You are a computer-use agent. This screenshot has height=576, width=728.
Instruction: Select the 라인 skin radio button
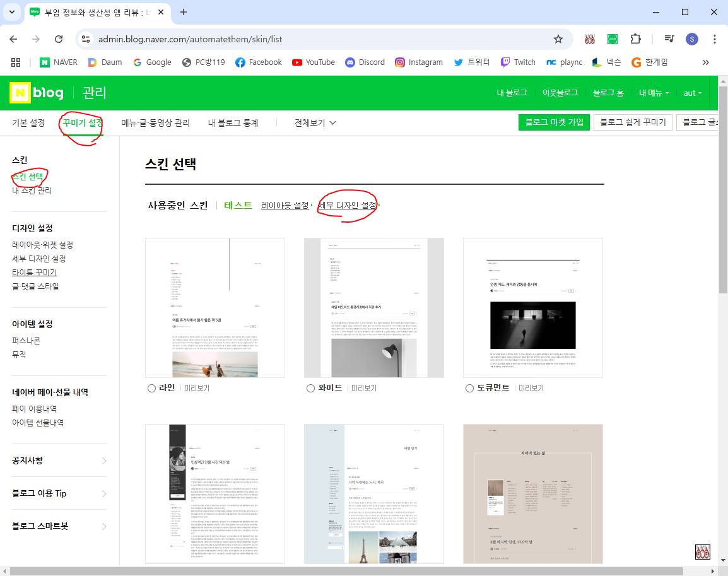tap(151, 388)
